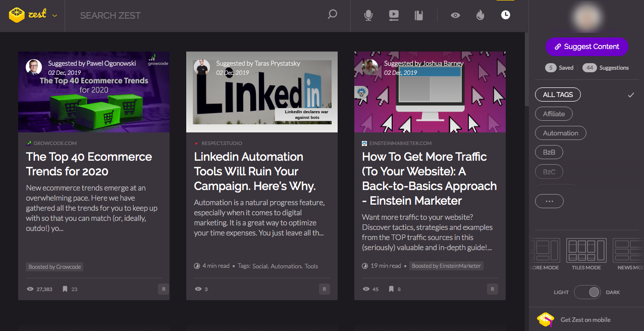Toggle the Light/Dark theme switch
This screenshot has width=644, height=331.
pyautogui.click(x=587, y=292)
